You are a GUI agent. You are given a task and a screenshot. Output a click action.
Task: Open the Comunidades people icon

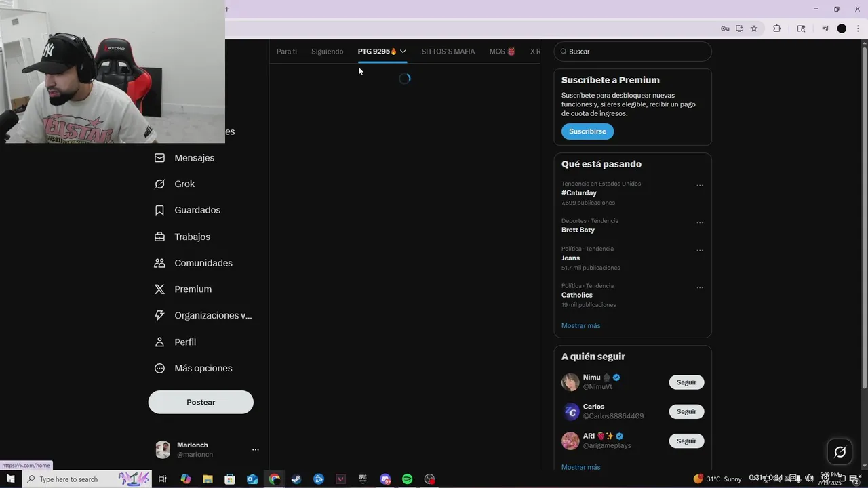[159, 263]
